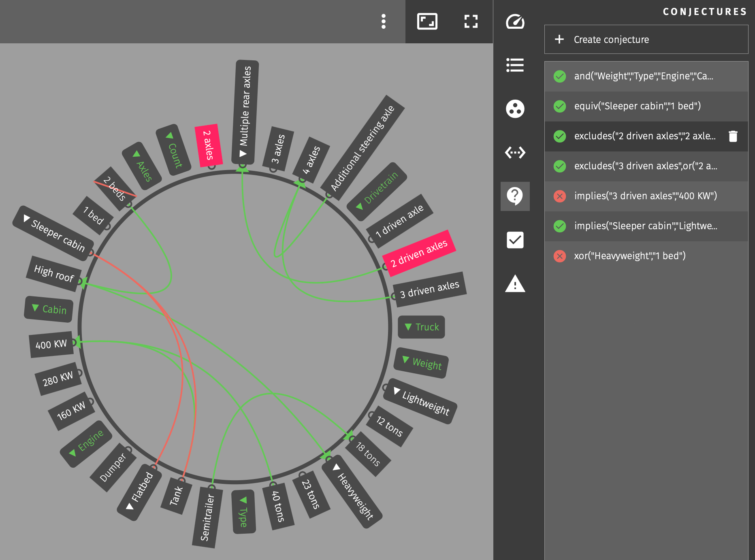Select the 4 axles node

pyautogui.click(x=311, y=160)
